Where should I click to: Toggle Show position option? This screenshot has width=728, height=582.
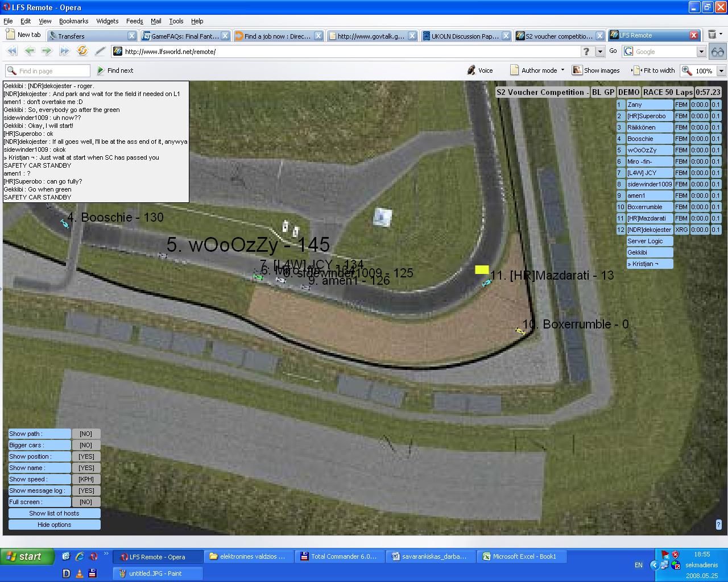(x=86, y=456)
